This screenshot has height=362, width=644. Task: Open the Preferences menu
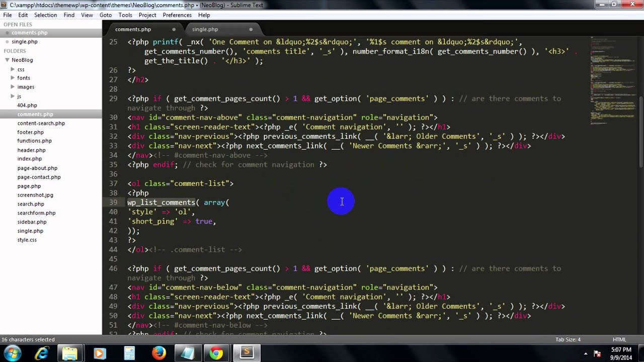tap(177, 15)
